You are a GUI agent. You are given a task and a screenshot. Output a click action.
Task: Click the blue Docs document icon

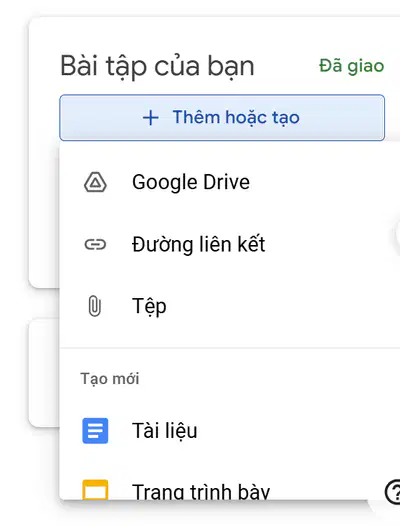95,431
